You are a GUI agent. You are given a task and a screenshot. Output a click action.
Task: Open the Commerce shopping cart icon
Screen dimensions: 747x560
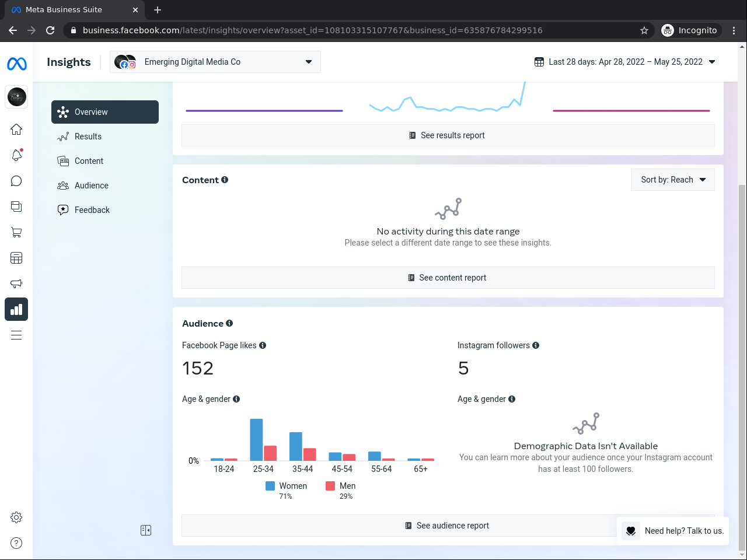(x=16, y=232)
